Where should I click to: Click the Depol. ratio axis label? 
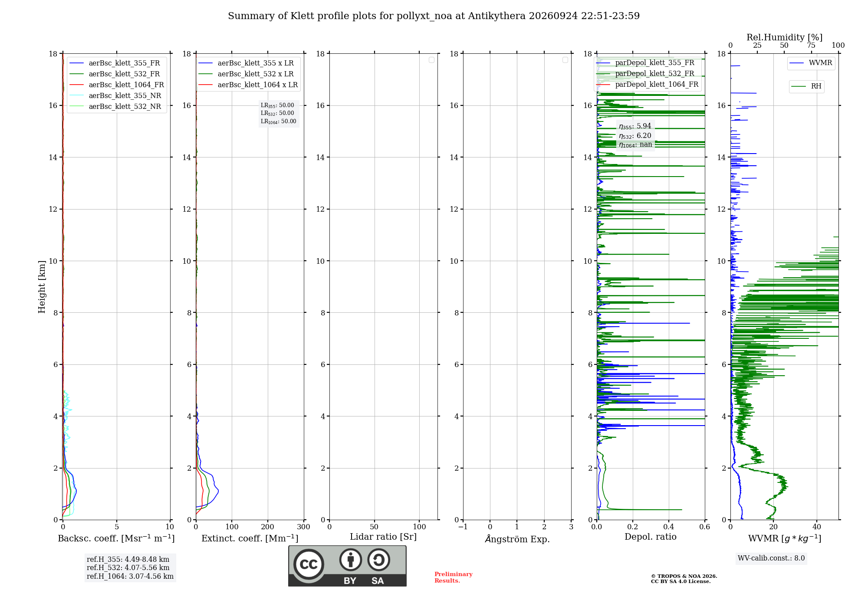(x=651, y=537)
